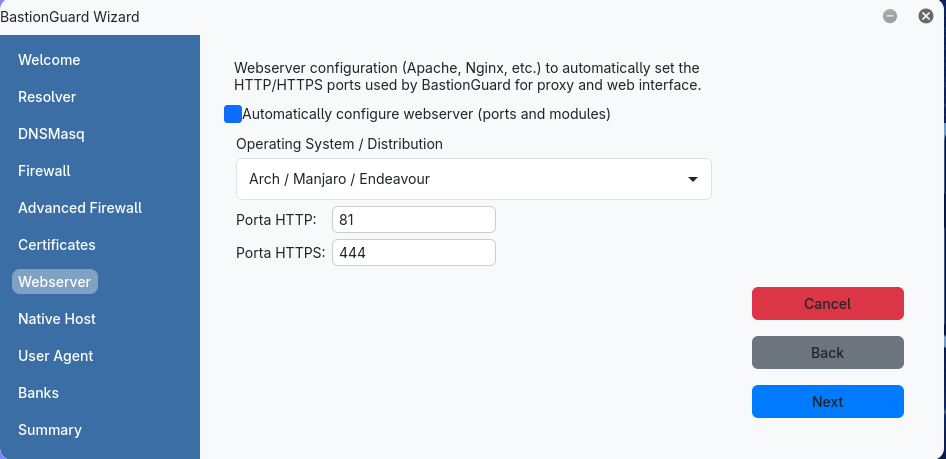Click the red Cancel button
Image resolution: width=946 pixels, height=459 pixels.
pos(828,303)
